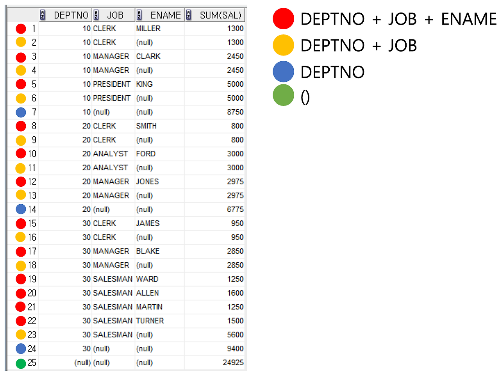Select the MANAGER job cell in JONES's row
500x375 pixels.
[111, 182]
